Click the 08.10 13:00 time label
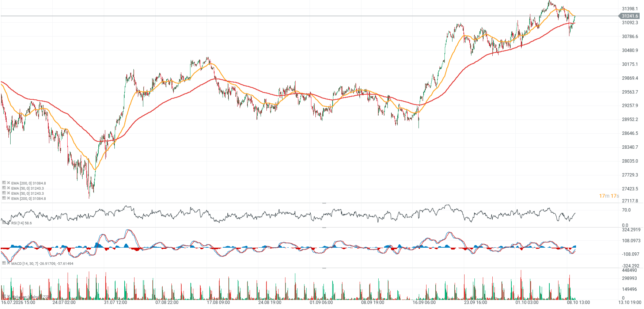 (578, 302)
